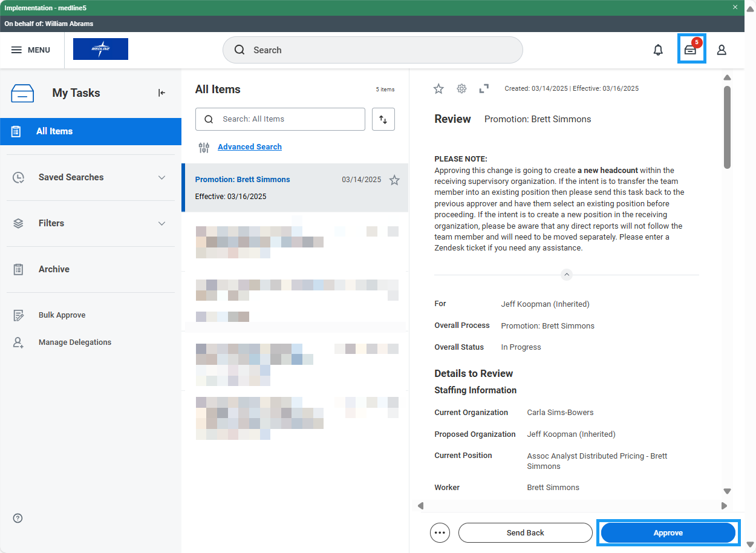Collapse the PLEASE NOTE message

coord(566,274)
